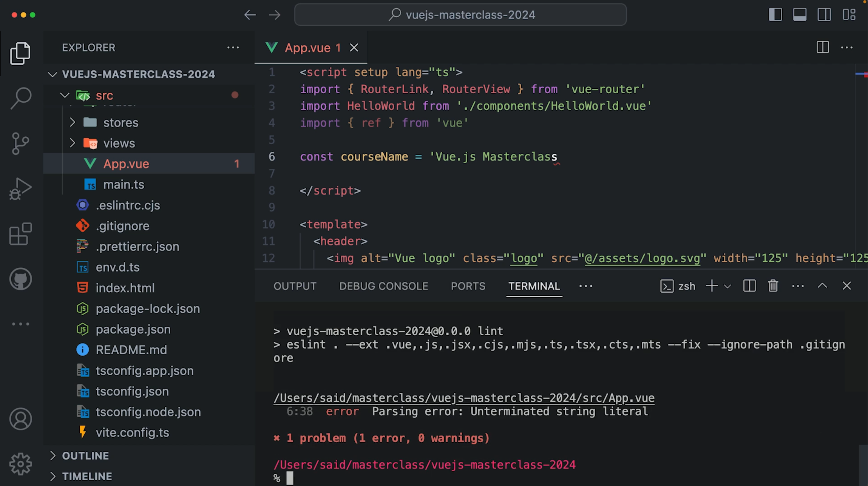The width and height of the screenshot is (868, 486).
Task: Open the launch profile dropdown arrow
Action: pos(727,286)
